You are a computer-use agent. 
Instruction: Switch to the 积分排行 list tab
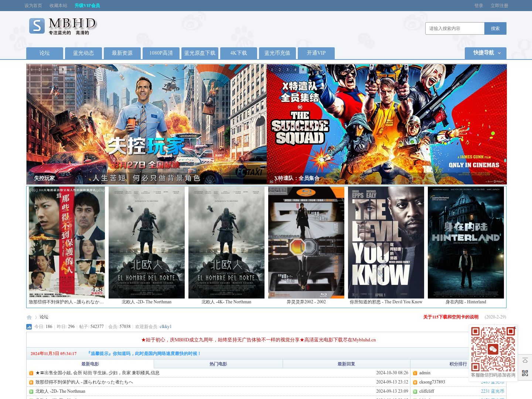[458, 364]
